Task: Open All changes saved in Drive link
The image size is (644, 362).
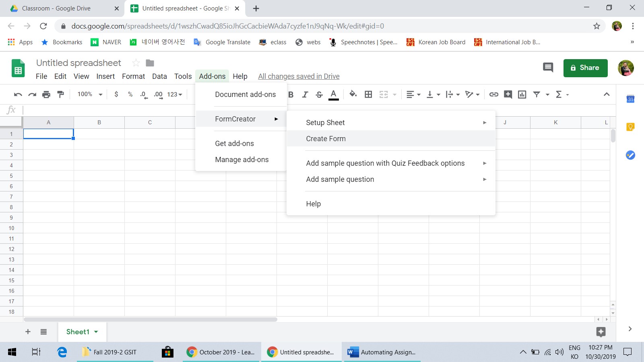Action: coord(299,76)
